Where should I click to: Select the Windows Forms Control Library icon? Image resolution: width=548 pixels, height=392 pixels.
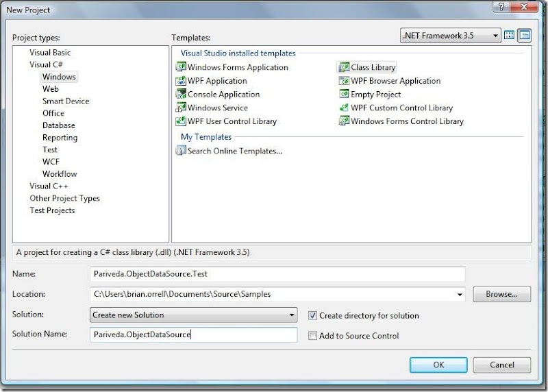[x=345, y=121]
